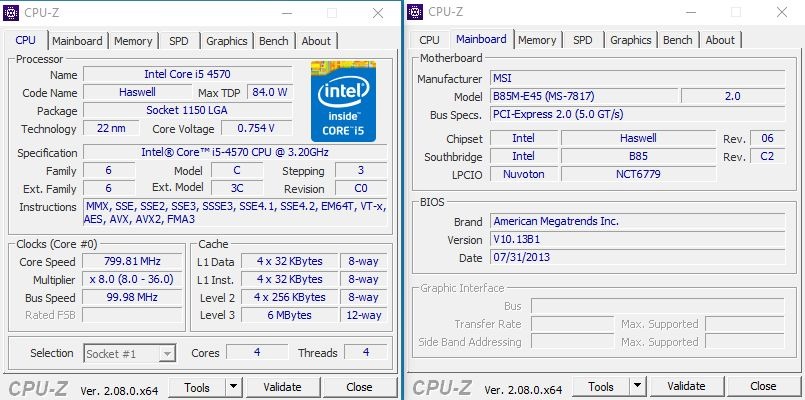Click the empty Graphic Interface Bus field
The height and width of the screenshot is (400, 805).
[x=658, y=306]
